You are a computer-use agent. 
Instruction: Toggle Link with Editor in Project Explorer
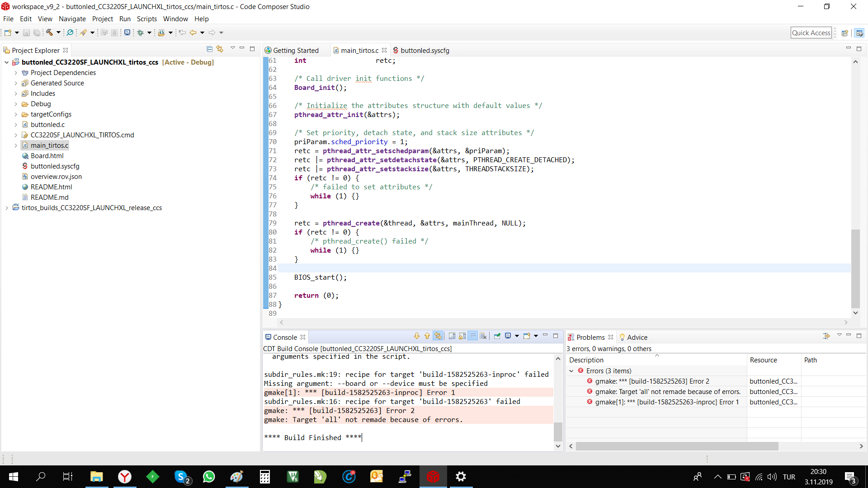click(x=220, y=49)
